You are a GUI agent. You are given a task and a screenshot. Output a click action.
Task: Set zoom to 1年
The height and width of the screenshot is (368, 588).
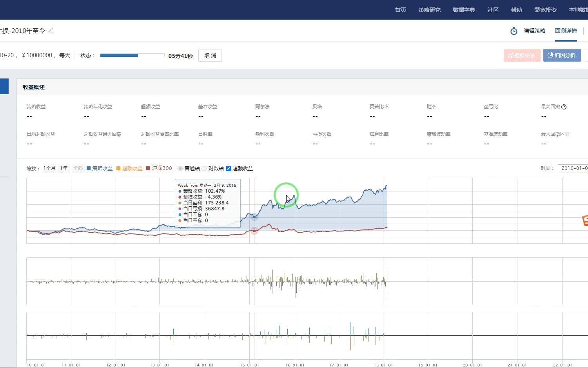[x=64, y=168]
